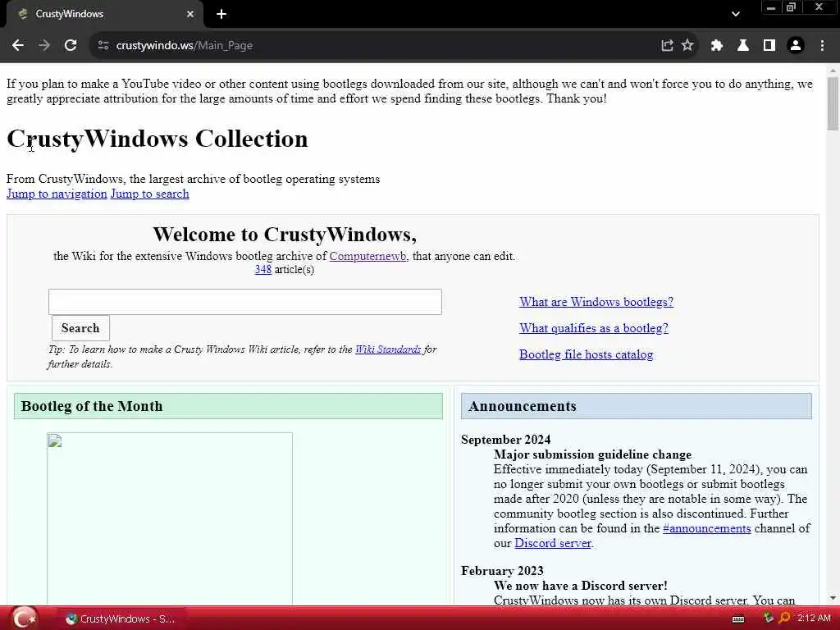The height and width of the screenshot is (630, 840).
Task: Click the system tray network icon
Action: point(768,619)
